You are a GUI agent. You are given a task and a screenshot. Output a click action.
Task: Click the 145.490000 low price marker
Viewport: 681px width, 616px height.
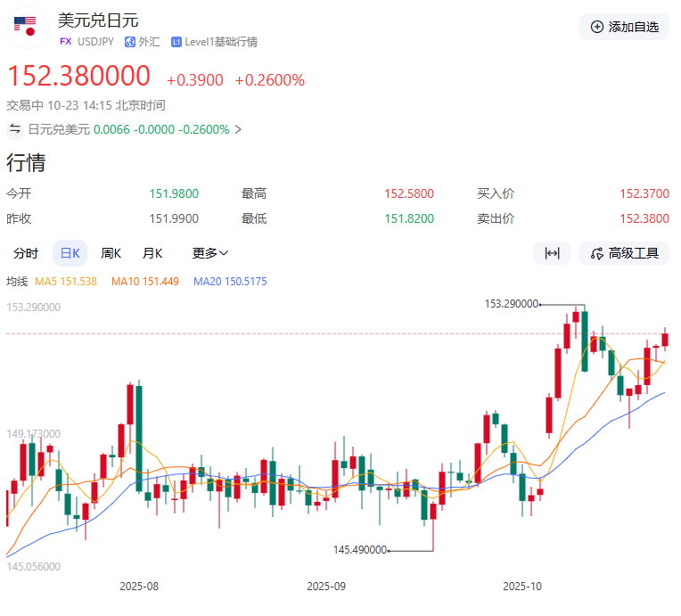(359, 550)
